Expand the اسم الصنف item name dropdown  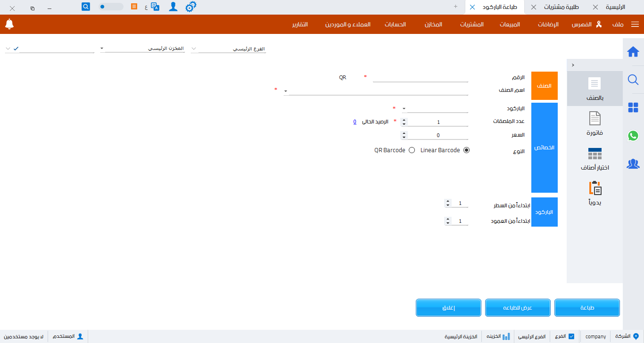(x=286, y=91)
